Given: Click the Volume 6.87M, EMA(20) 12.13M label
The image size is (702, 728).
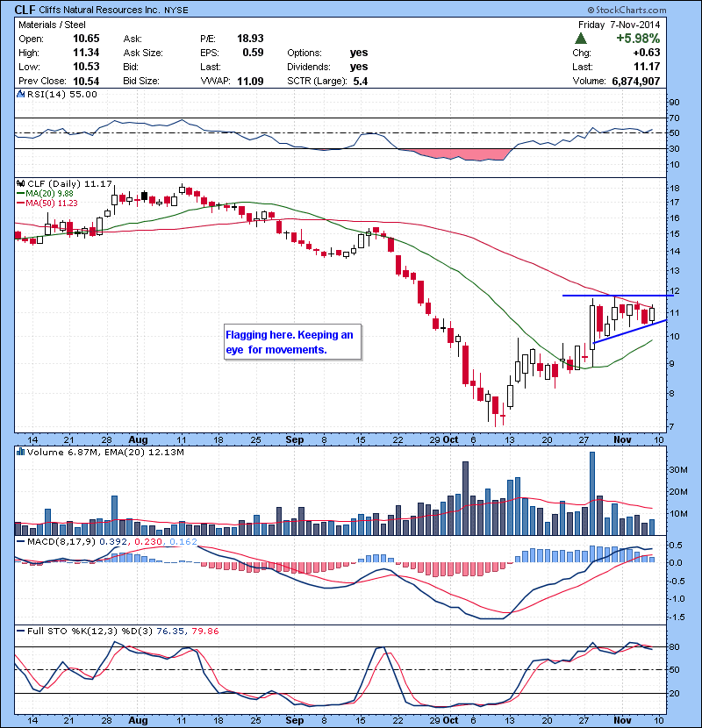Looking at the screenshot, I should pos(105,453).
